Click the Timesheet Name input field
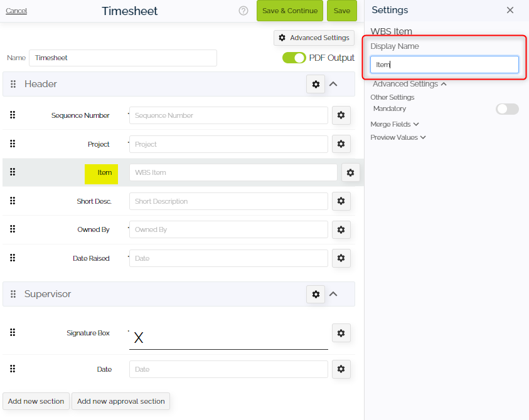Viewport: 529px width, 420px height. click(123, 58)
